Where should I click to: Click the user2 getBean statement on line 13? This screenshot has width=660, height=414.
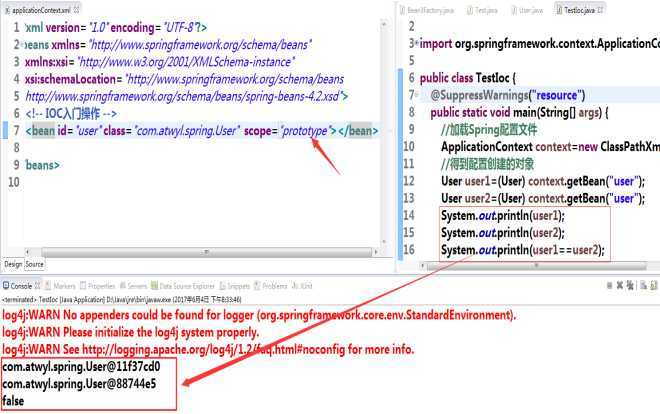click(543, 199)
